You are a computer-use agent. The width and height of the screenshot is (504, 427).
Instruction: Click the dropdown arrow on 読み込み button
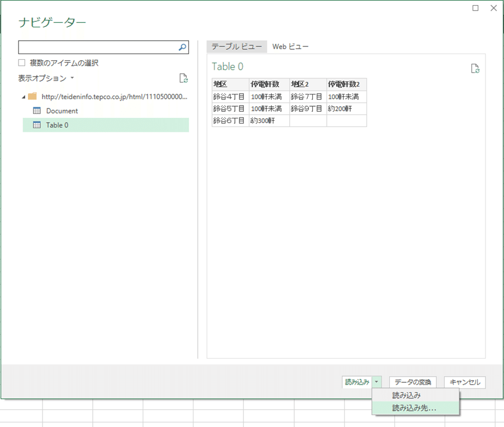(377, 382)
